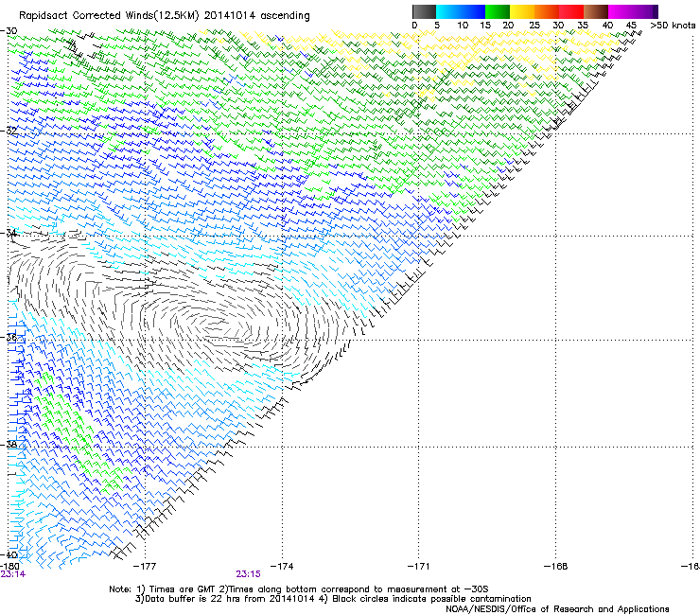Click the latitude label '-32'
The image size is (700, 615).
(9, 131)
